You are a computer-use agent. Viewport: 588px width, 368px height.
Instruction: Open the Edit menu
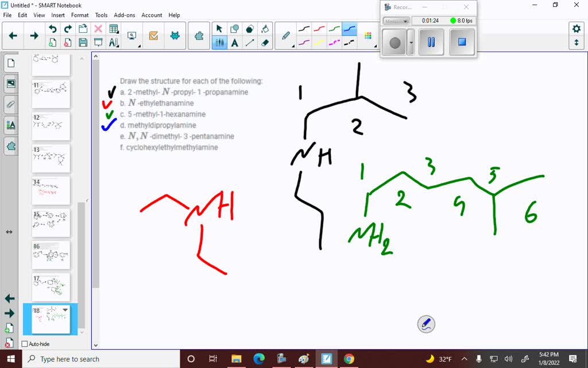pyautogui.click(x=22, y=15)
